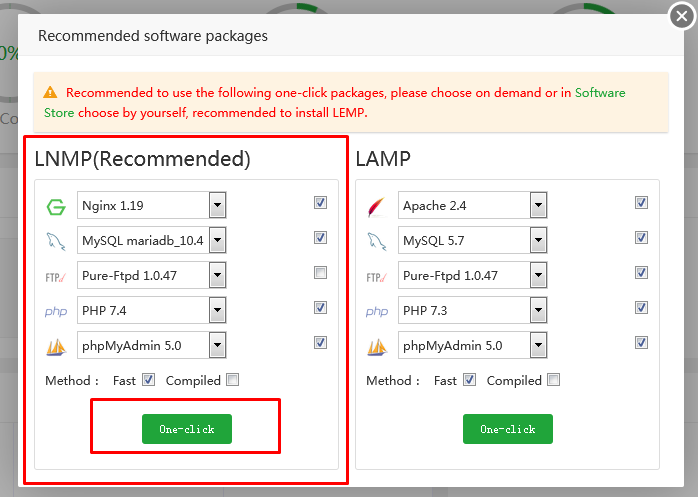Enable Pure-Ftpd checkbox in LNMP package

pyautogui.click(x=320, y=272)
